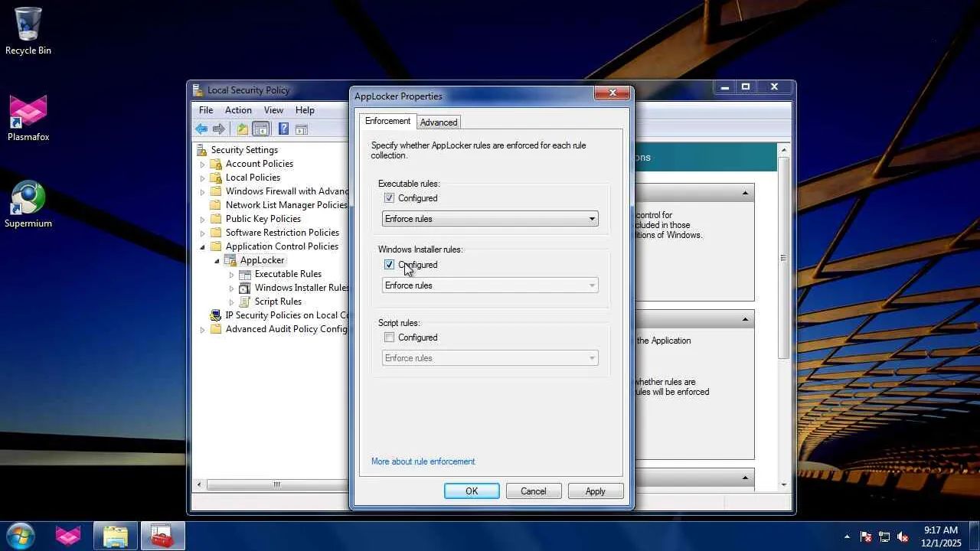
Task: Open the Windows Installer rules enforcement dropdown
Action: click(490, 285)
